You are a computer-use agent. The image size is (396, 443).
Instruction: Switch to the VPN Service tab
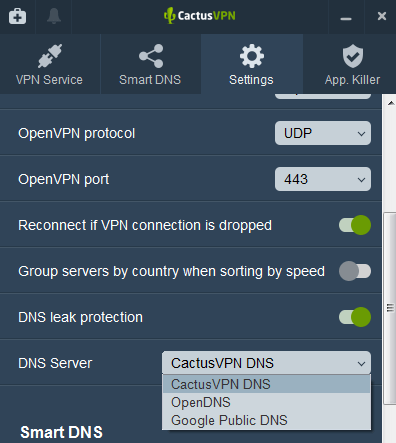(50, 64)
